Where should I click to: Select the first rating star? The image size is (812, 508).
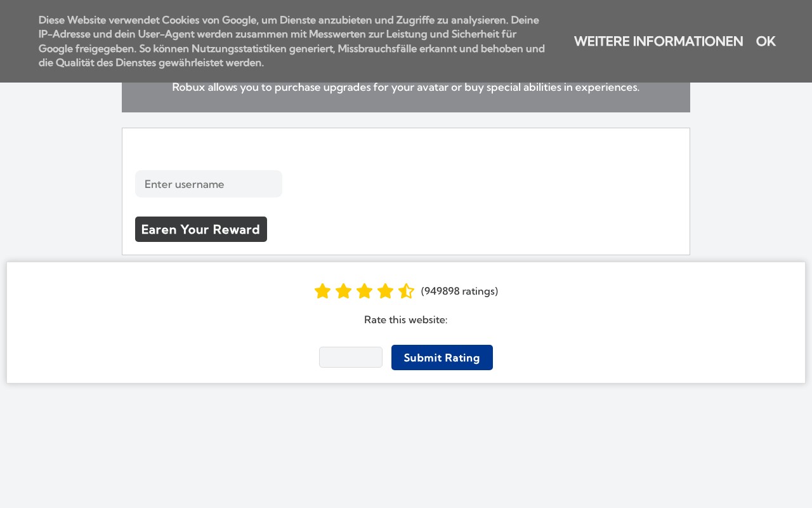[323, 291]
